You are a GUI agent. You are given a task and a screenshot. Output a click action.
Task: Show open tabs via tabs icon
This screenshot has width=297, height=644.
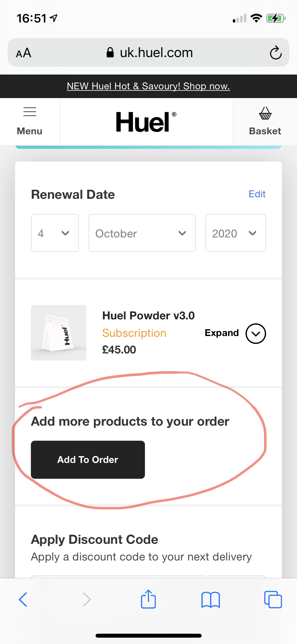[x=273, y=600]
